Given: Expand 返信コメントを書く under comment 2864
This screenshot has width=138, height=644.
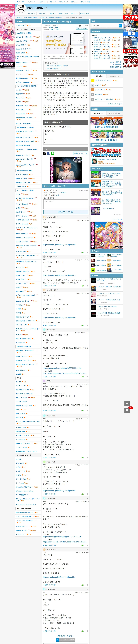Looking at the screenshot, I should click(x=50, y=326).
